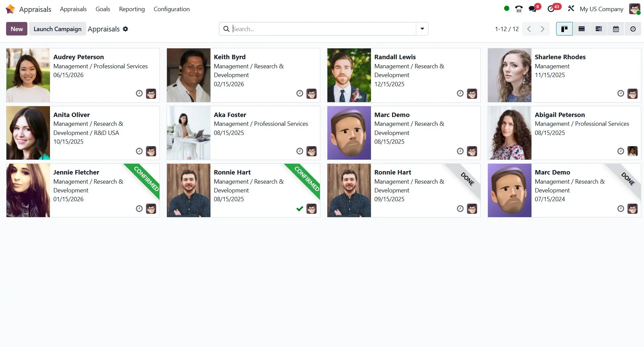Click Randall Lewis's activity clock icon

[x=460, y=93]
